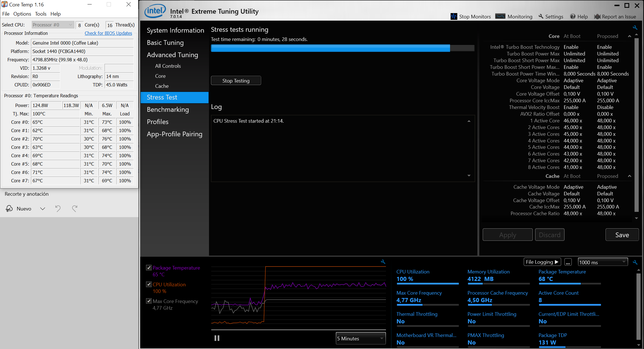Image resolution: width=644 pixels, height=349 pixels.
Task: Click the Core Temp application icon
Action: (4, 4)
